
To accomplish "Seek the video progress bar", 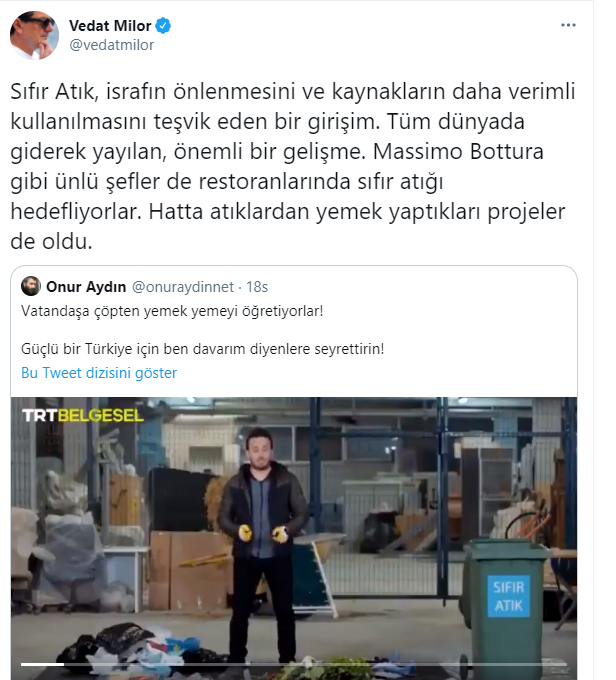I will click(294, 664).
